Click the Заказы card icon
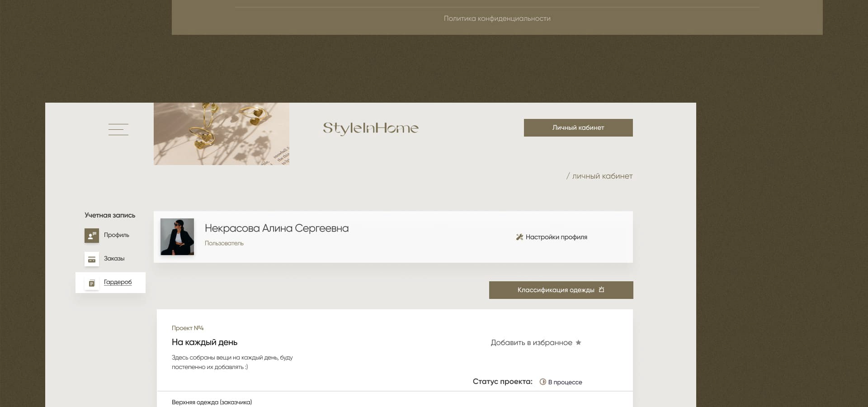 tap(92, 259)
